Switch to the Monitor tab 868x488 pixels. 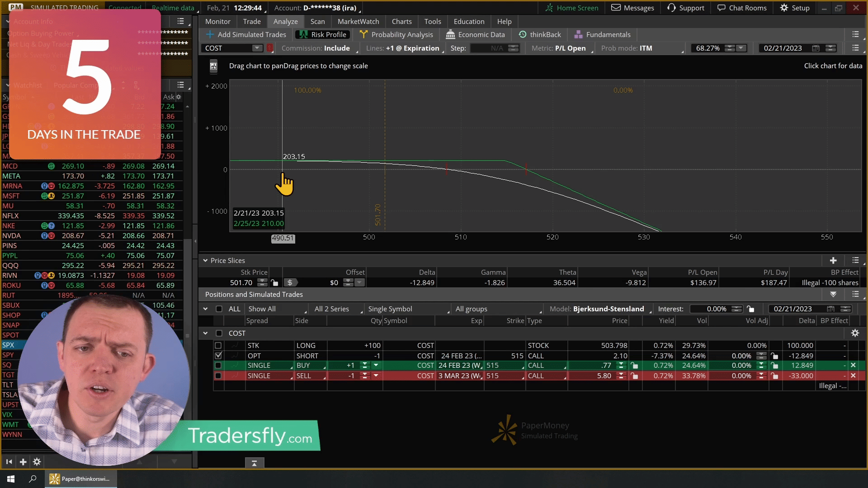pyautogui.click(x=217, y=21)
